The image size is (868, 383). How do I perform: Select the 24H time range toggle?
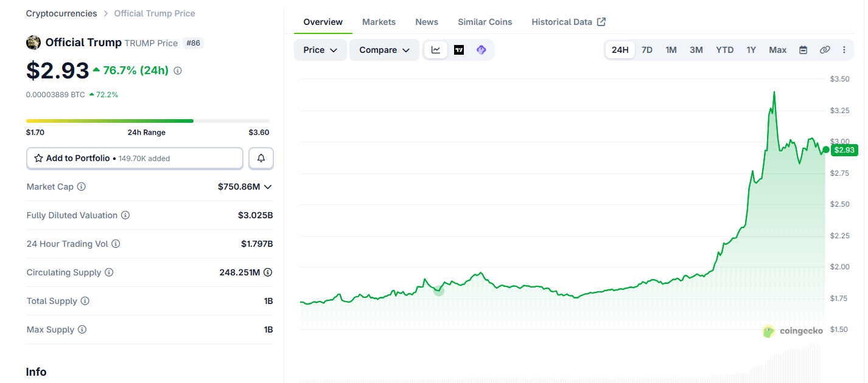620,50
